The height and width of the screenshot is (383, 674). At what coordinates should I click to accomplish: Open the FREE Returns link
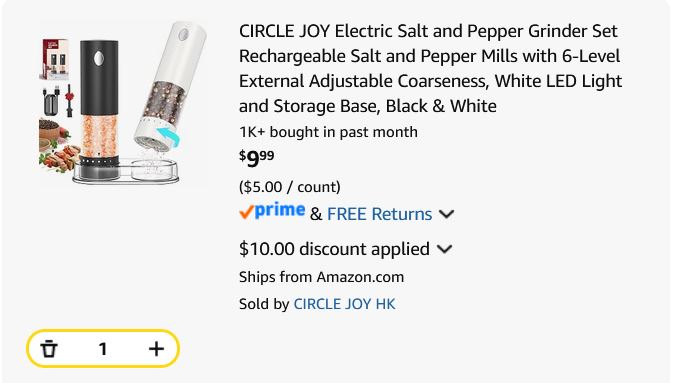click(x=379, y=214)
